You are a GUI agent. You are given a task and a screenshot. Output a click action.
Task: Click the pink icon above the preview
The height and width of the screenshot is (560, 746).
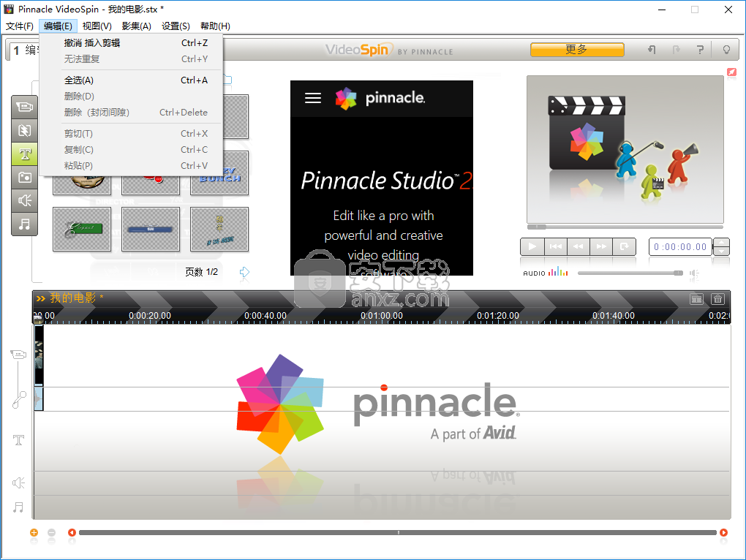coord(731,72)
